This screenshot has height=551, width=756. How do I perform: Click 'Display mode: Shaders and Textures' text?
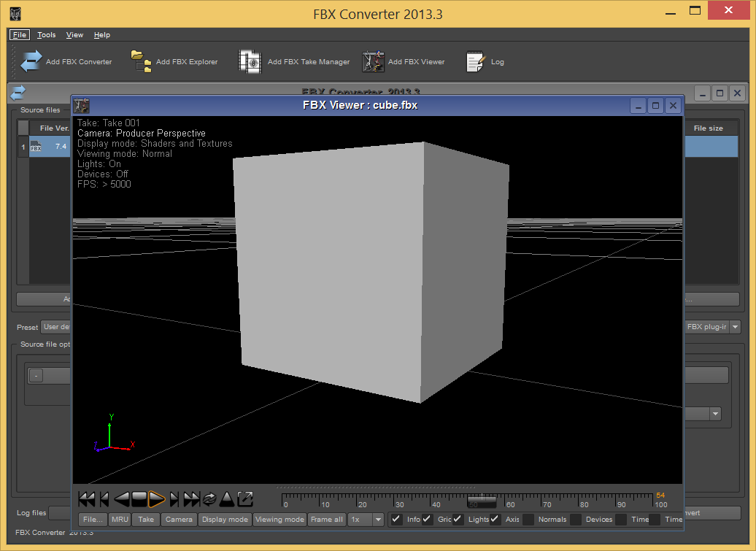tap(155, 143)
